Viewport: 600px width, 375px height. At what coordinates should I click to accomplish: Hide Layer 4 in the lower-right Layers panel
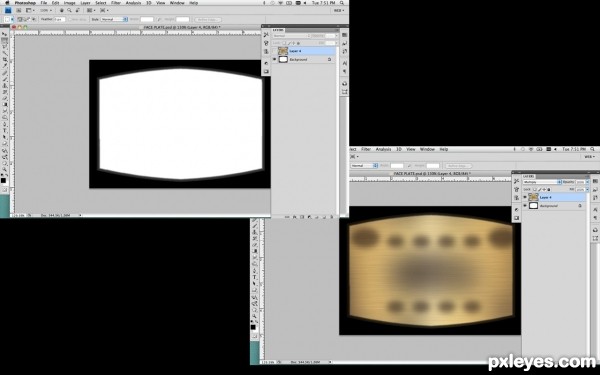(525, 197)
